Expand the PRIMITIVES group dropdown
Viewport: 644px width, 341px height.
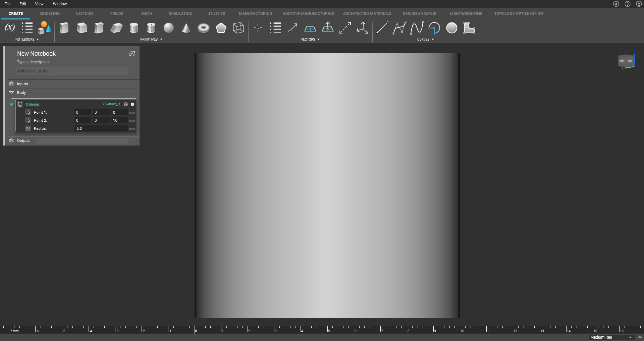click(161, 40)
